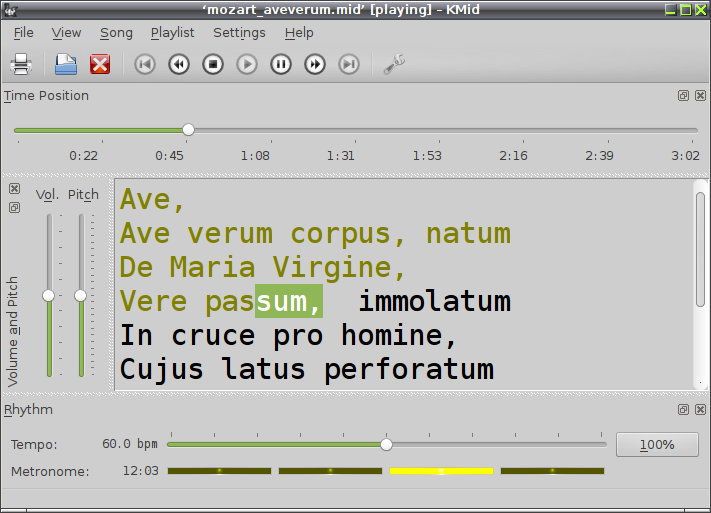The height and width of the screenshot is (513, 711).
Task: Open a MIDI file with the folder icon
Action: (x=66, y=64)
